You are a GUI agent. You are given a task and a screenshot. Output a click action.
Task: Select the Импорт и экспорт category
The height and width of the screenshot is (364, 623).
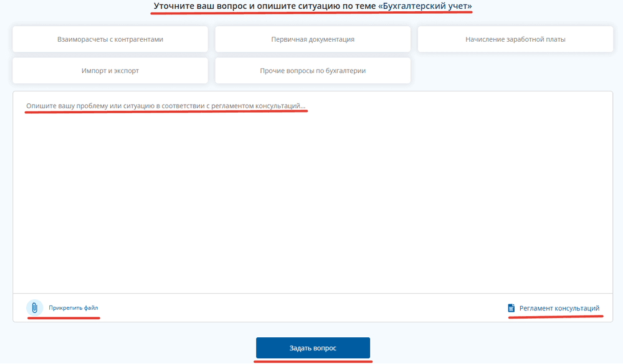[110, 71]
